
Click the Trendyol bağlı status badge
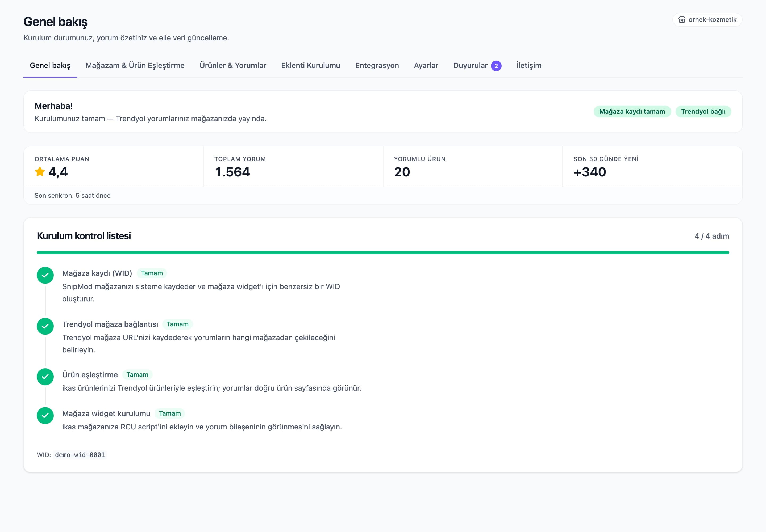[703, 111]
